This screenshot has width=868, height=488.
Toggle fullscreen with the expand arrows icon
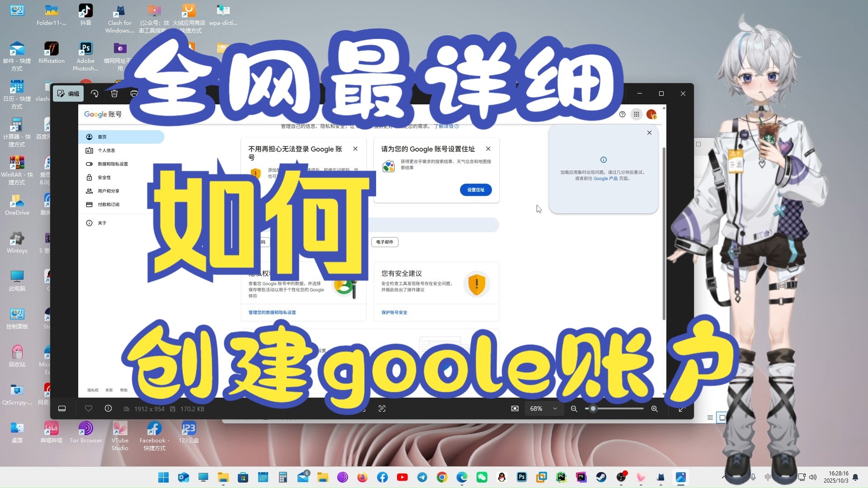click(x=681, y=408)
